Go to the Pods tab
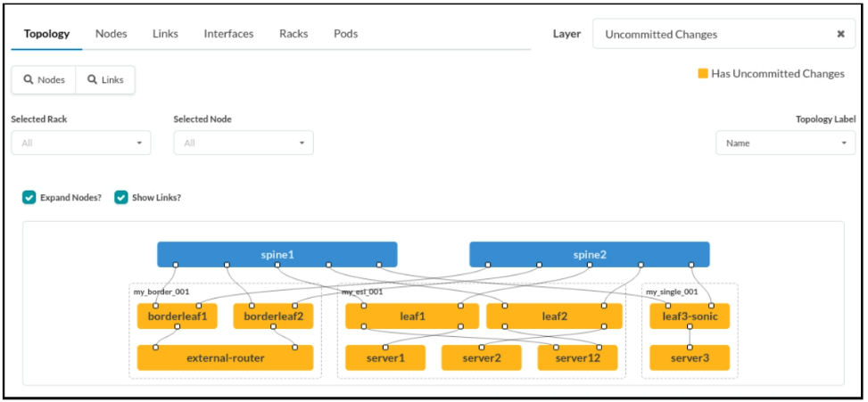This screenshot has height=402, width=868. (x=345, y=34)
